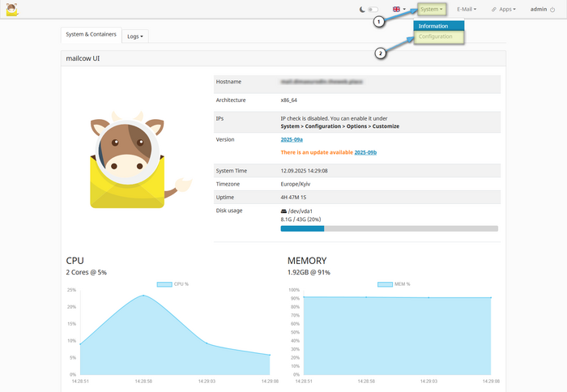The image size is (567, 392).
Task: Open update link 2025-09b
Action: tap(365, 152)
